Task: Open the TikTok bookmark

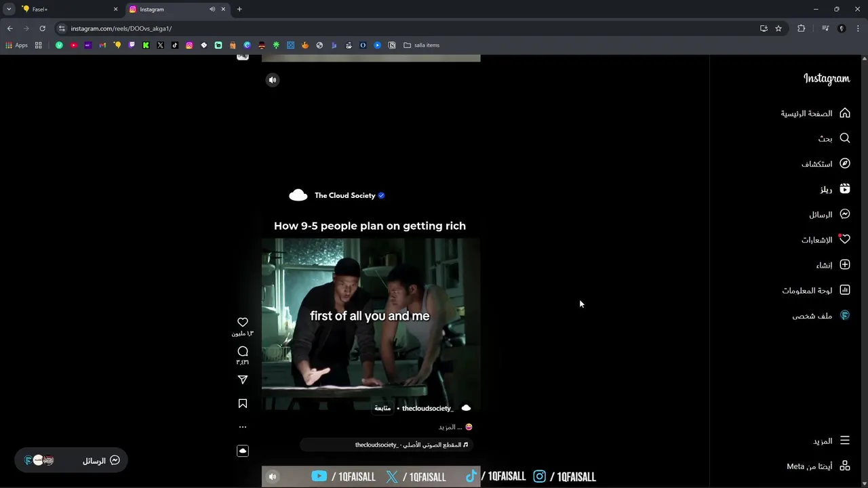Action: (175, 45)
